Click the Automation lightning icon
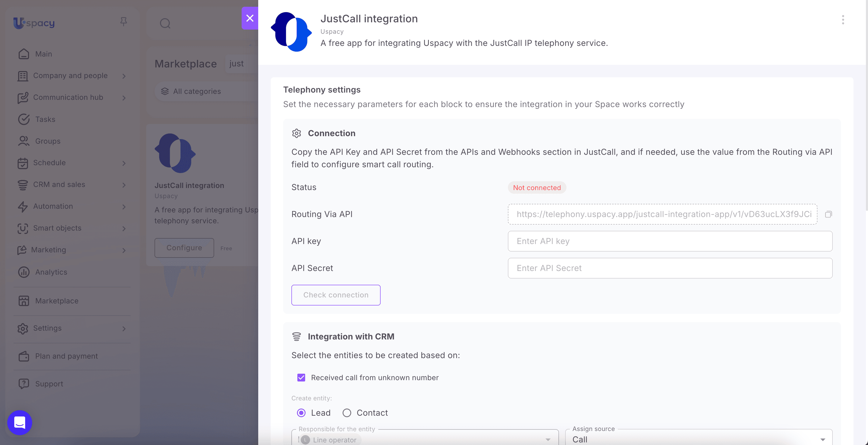The width and height of the screenshot is (868, 445). point(23,207)
